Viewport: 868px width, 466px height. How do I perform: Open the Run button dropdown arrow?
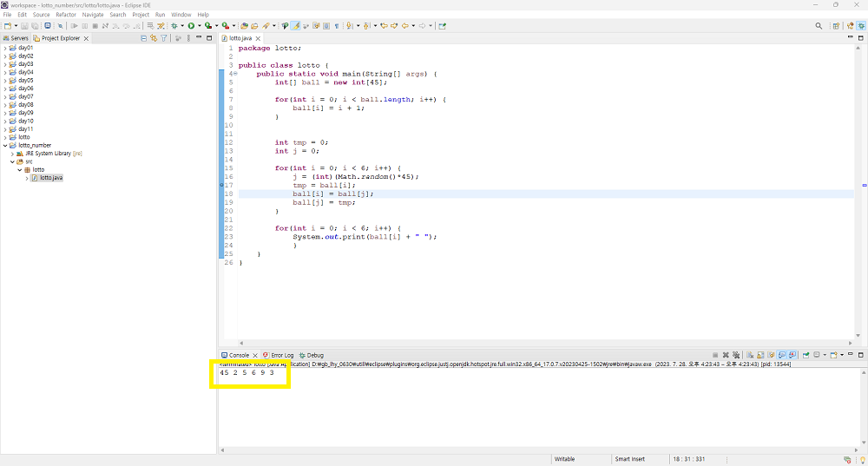click(200, 25)
